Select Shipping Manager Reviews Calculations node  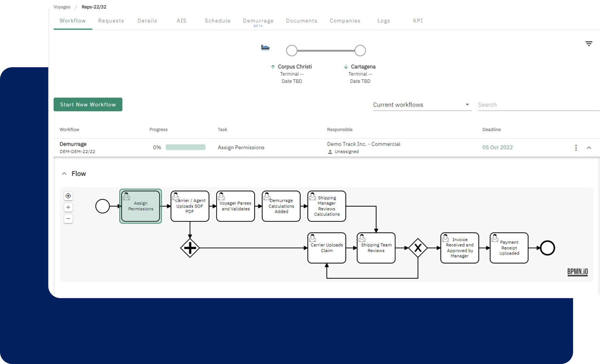327,206
